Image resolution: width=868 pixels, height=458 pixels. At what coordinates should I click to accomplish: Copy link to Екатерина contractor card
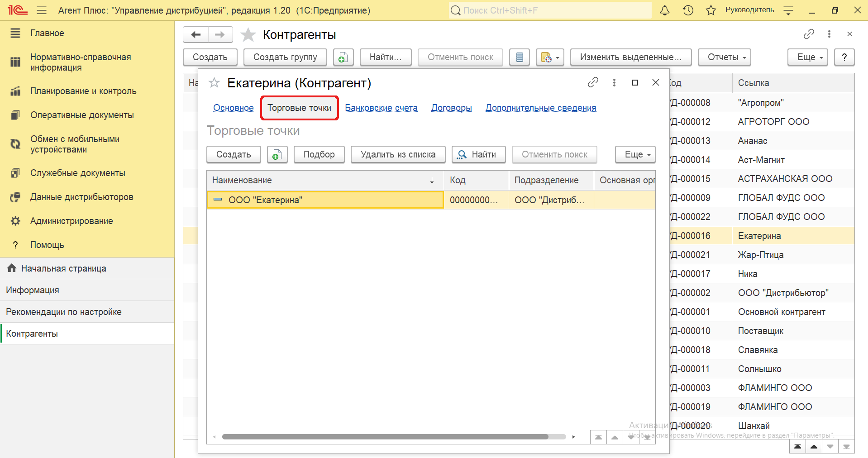point(593,82)
